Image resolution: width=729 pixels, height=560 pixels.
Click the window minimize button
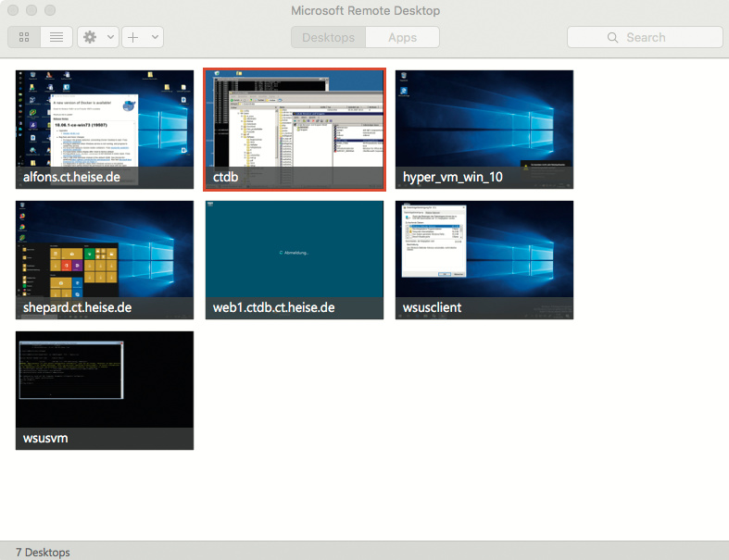pos(32,11)
